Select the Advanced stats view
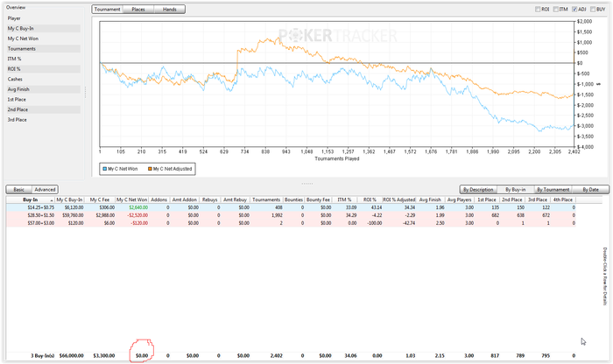Screen dimensions: 613x364 click(45, 189)
